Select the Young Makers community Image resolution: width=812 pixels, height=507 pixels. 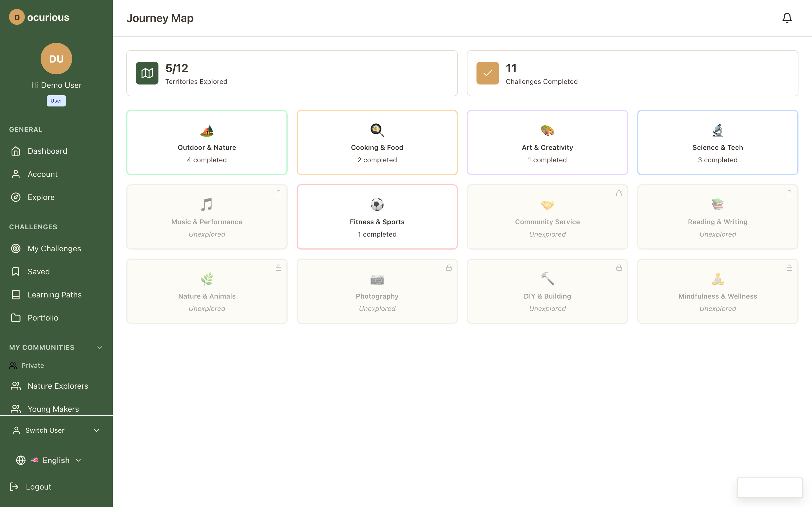(53, 409)
